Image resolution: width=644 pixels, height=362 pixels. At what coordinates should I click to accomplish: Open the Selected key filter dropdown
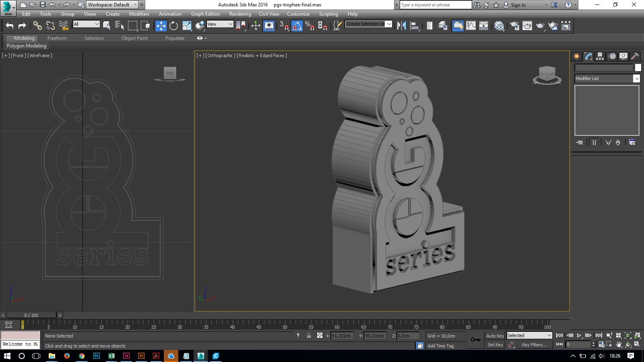click(x=529, y=335)
